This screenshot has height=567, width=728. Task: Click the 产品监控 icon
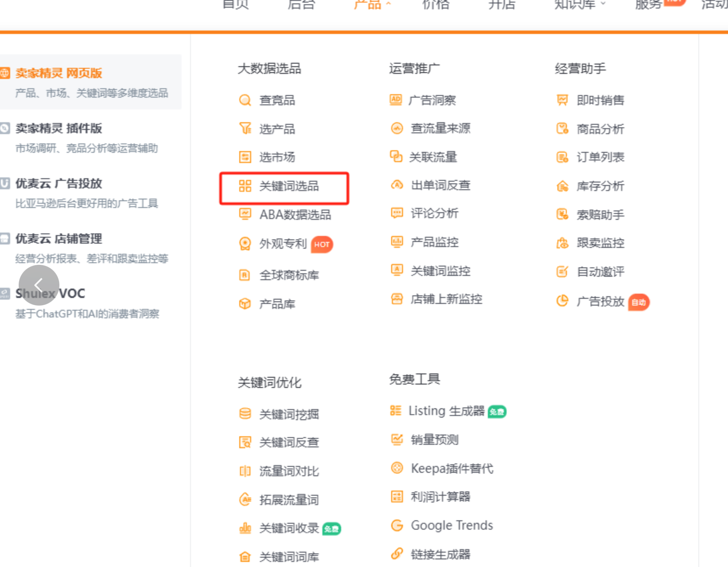(x=397, y=242)
